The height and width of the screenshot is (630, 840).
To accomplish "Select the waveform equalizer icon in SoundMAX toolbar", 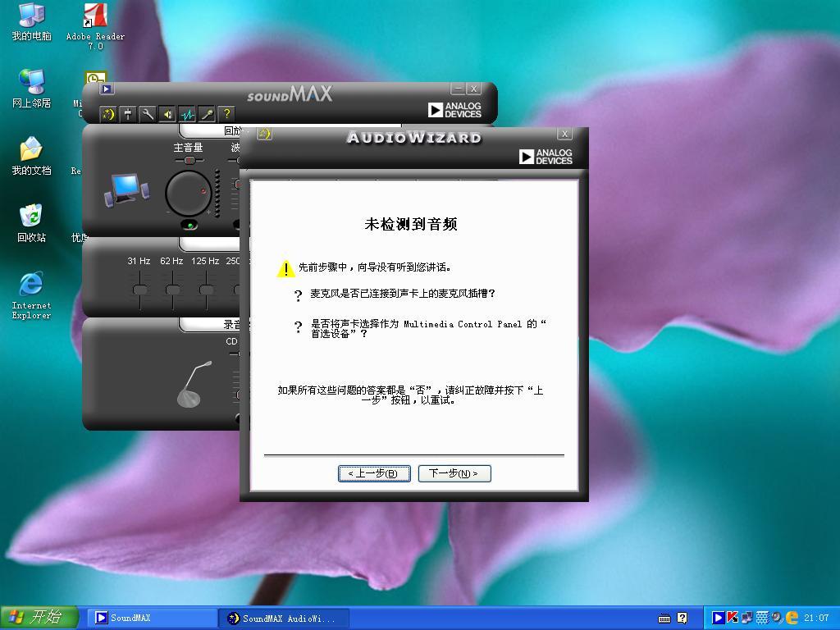I will coord(187,113).
